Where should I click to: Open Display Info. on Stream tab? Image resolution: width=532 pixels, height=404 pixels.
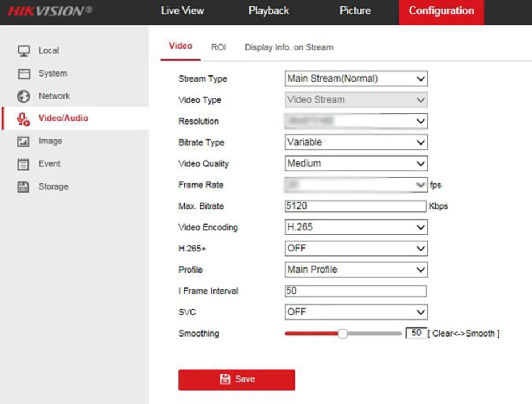click(289, 47)
